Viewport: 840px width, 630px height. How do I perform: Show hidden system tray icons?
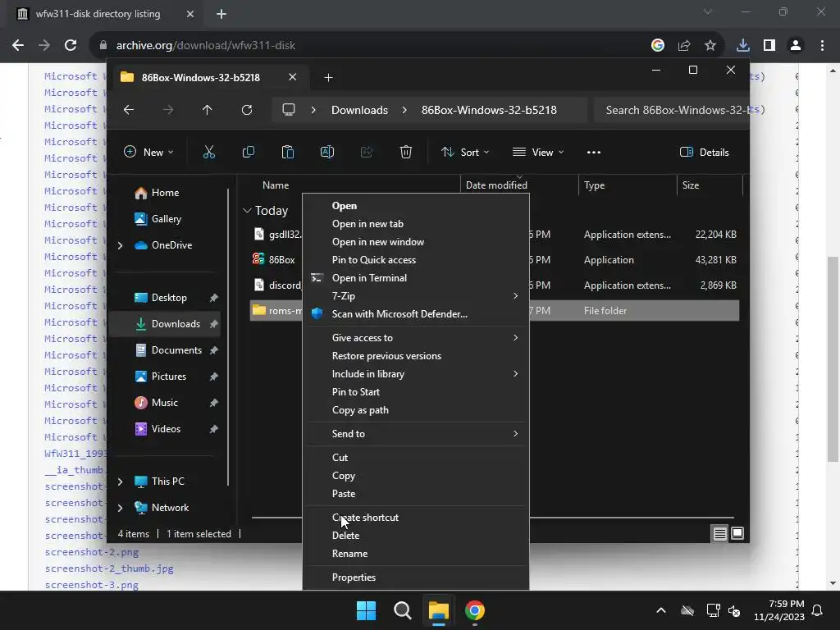pos(661,610)
